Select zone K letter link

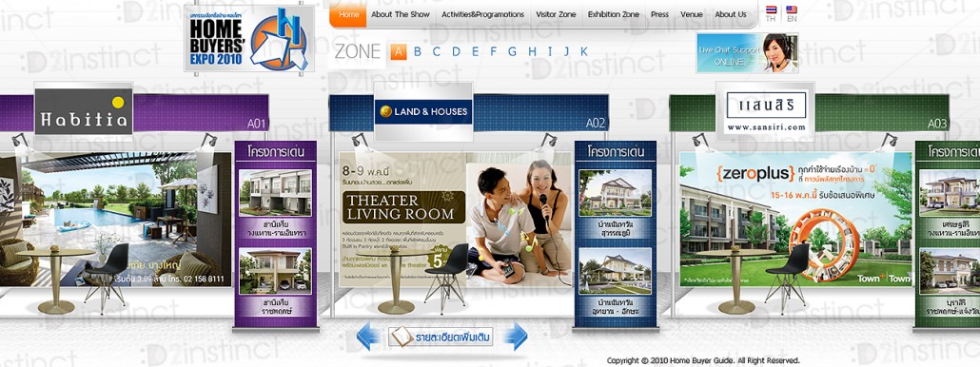584,51
